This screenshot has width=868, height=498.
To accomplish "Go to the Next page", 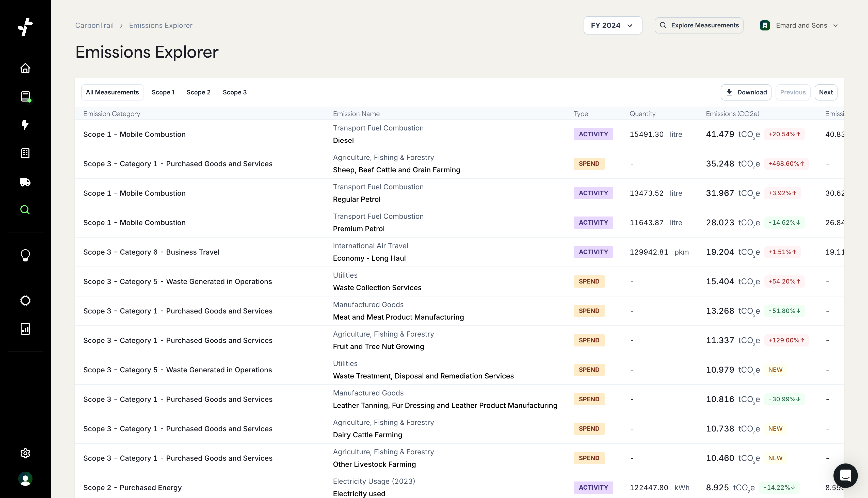I will coord(826,92).
